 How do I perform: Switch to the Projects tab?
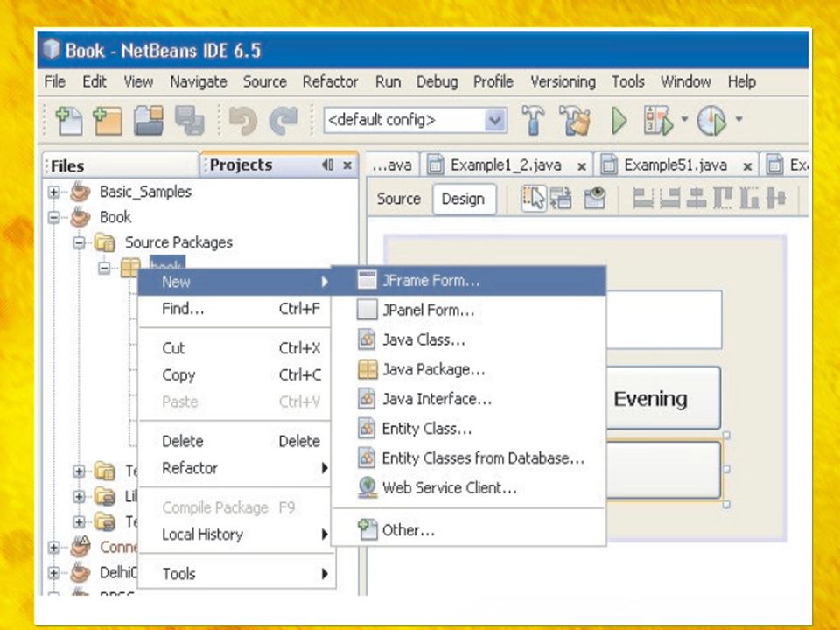coord(241,165)
